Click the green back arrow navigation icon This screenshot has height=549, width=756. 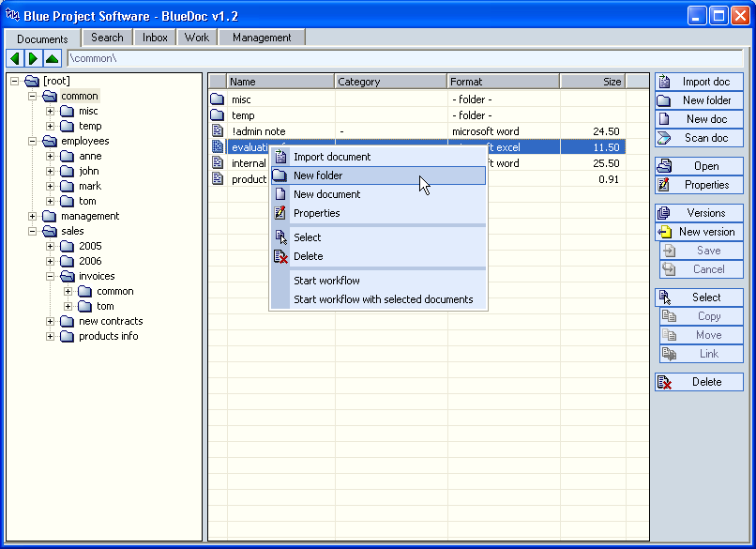(x=15, y=59)
